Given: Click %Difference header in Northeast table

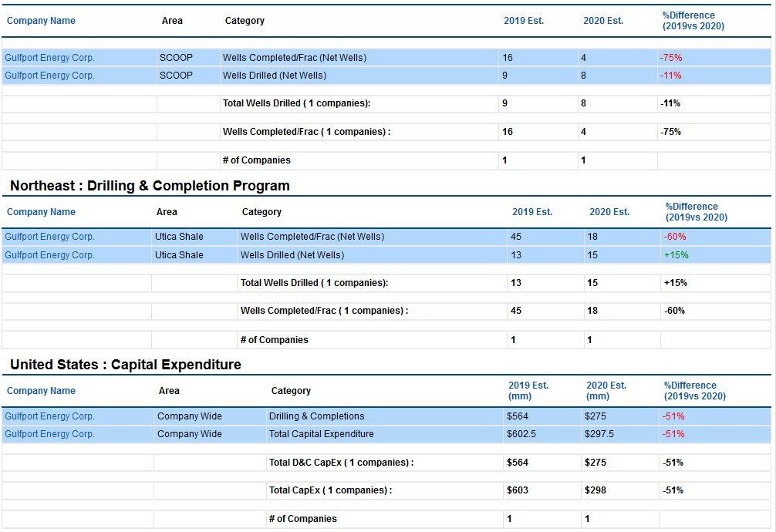Looking at the screenshot, I should [697, 212].
